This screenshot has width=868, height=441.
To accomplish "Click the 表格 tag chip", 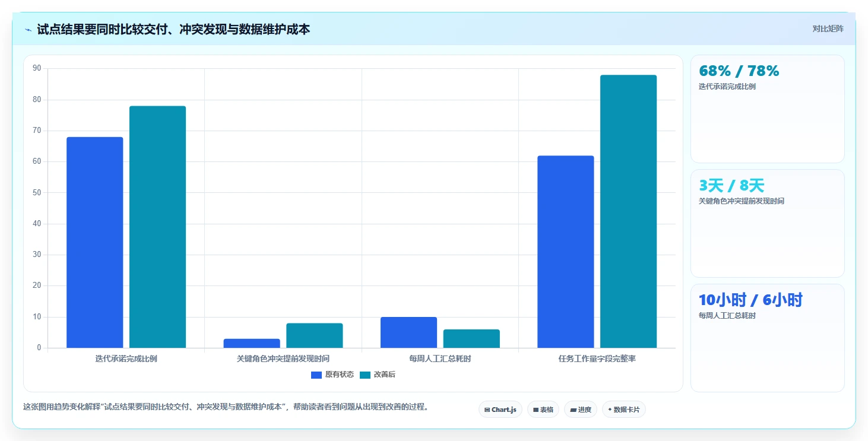I will tap(543, 410).
